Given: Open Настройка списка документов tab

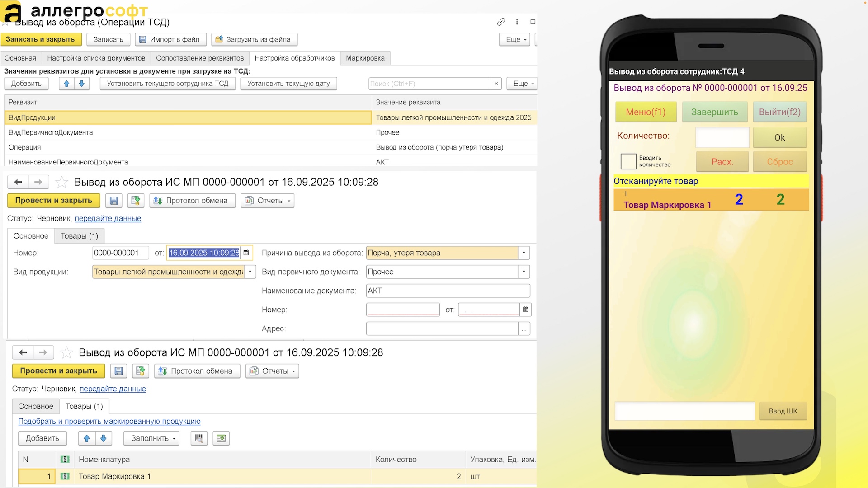Looking at the screenshot, I should tap(96, 58).
